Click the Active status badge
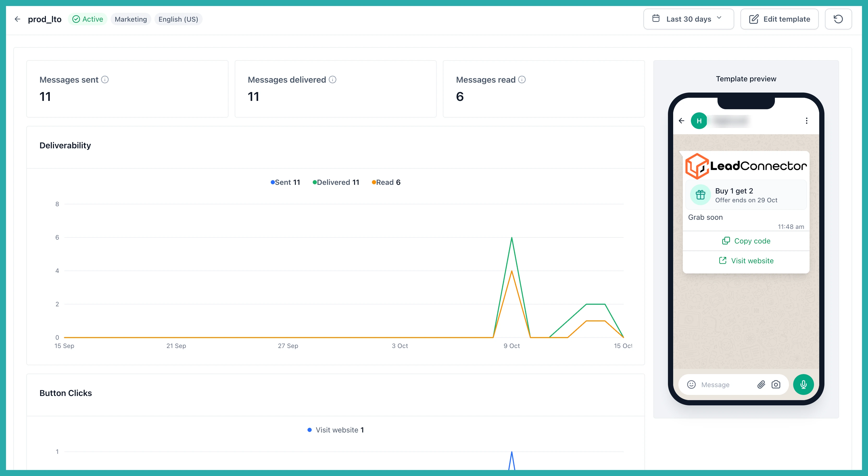 click(x=88, y=19)
